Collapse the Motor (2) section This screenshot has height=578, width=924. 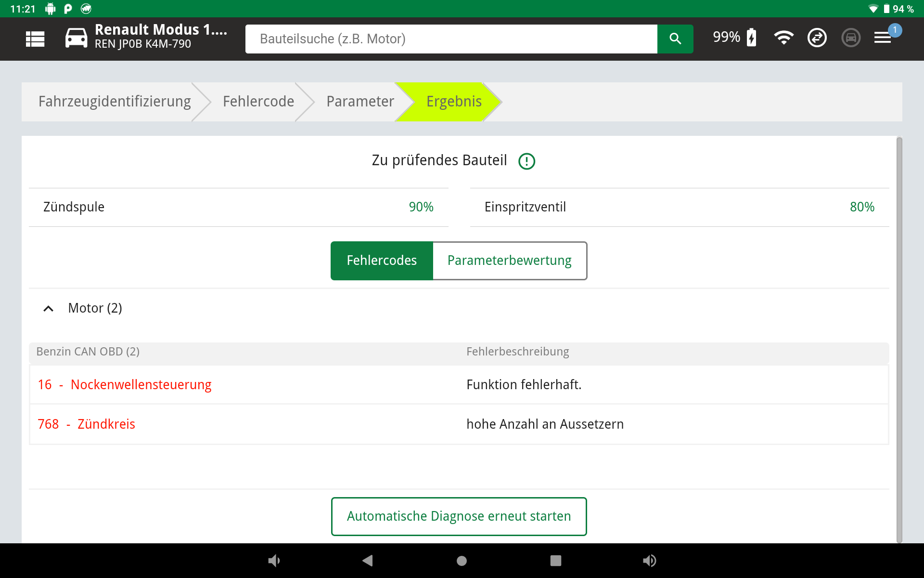click(49, 308)
